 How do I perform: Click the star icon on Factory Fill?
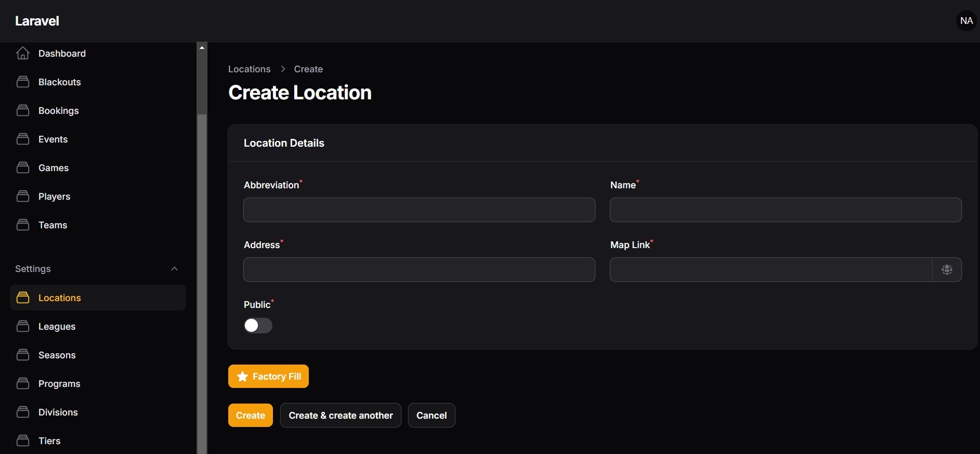(x=242, y=377)
